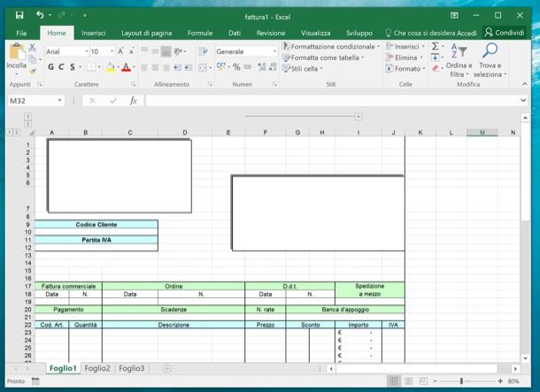Image resolution: width=540 pixels, height=392 pixels.
Task: Save the workbook with the floppy icon
Action: click(19, 15)
